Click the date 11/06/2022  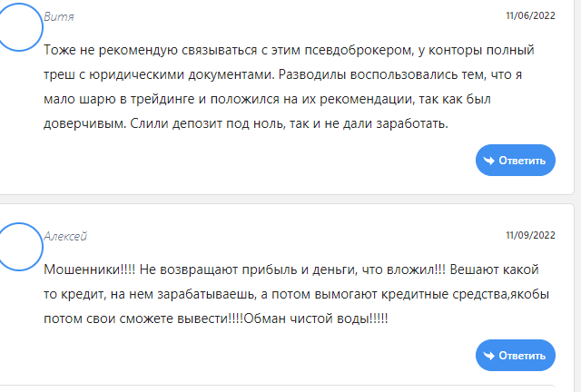click(x=530, y=15)
